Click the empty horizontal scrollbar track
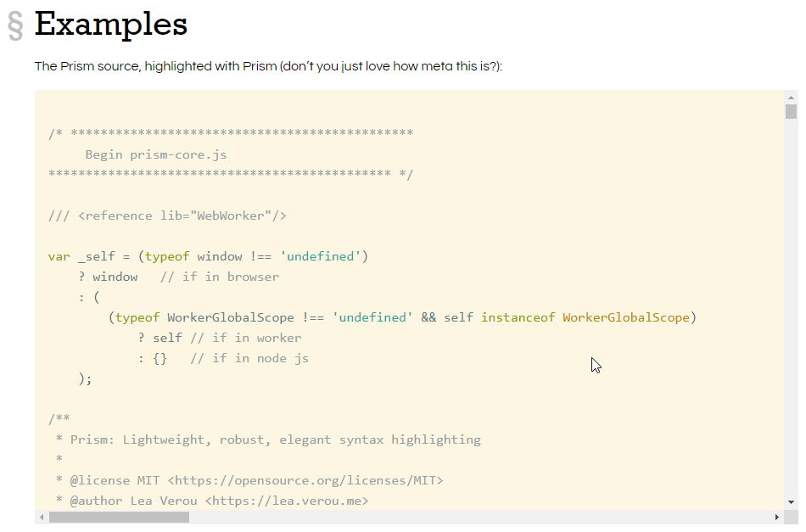Screen dimensions: 806x532 (x=475, y=517)
